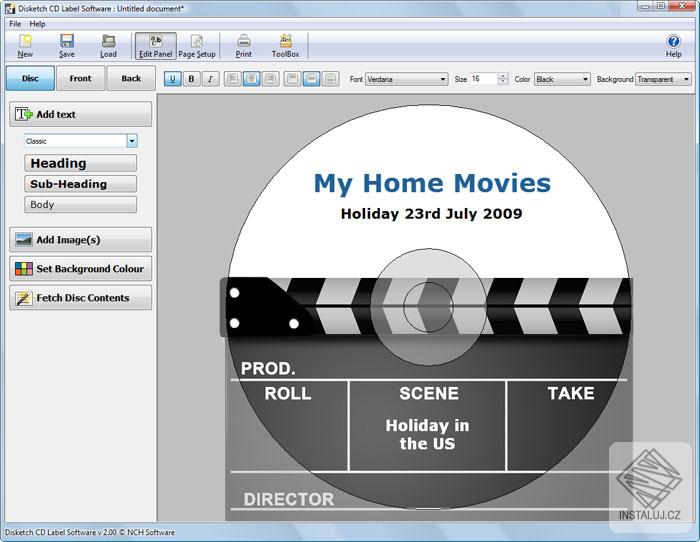Open the Help menu in the menu bar
700x542 pixels.
point(38,24)
